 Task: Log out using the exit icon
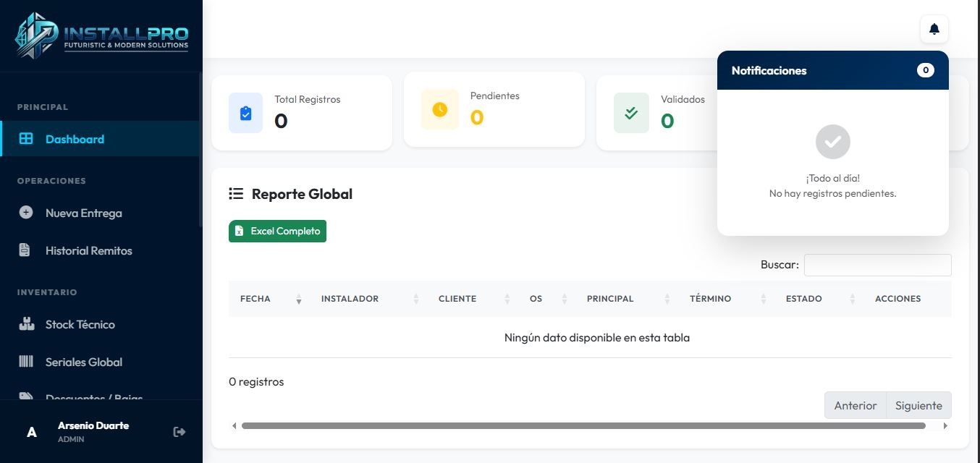pos(179,432)
